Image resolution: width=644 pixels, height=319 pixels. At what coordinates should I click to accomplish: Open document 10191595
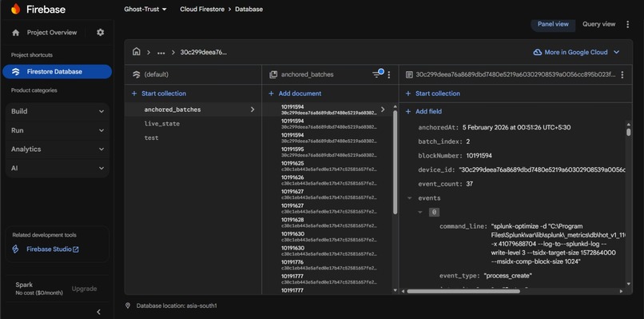tap(329, 152)
